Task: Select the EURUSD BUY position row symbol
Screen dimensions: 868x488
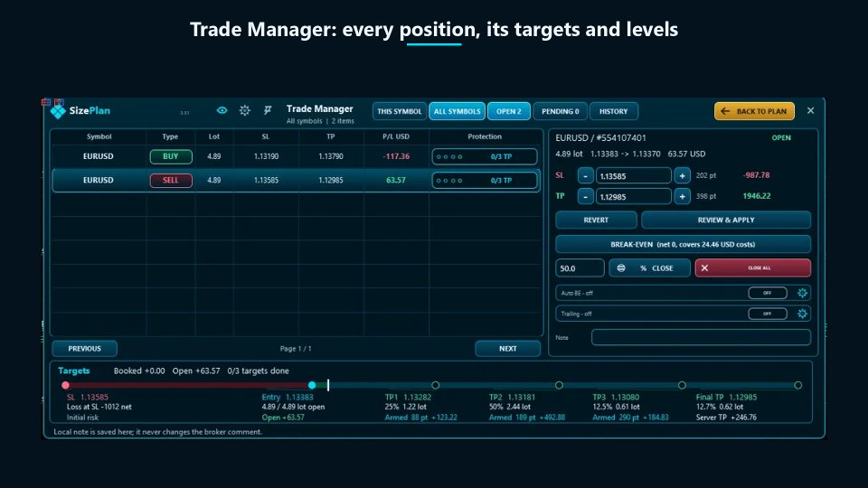Action: 98,156
